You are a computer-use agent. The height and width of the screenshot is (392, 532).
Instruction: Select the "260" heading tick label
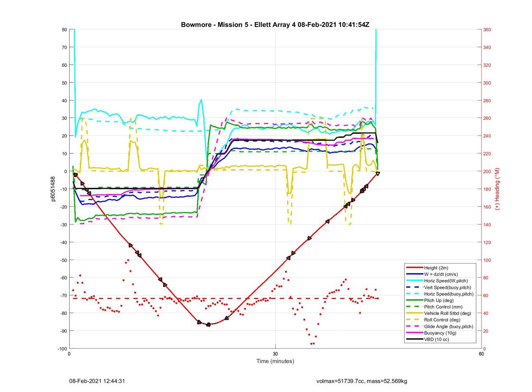tap(488, 118)
